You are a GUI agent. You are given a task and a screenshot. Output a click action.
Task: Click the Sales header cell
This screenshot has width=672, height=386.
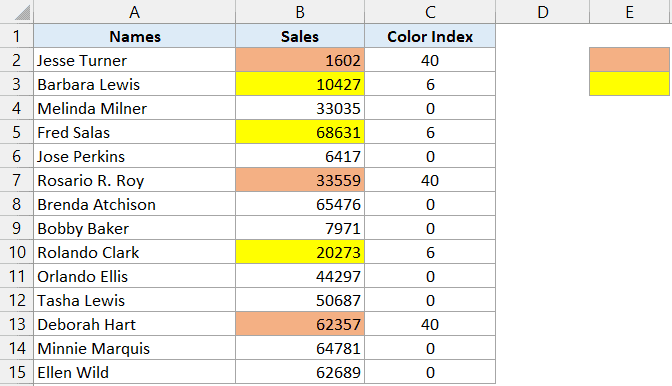pos(300,36)
